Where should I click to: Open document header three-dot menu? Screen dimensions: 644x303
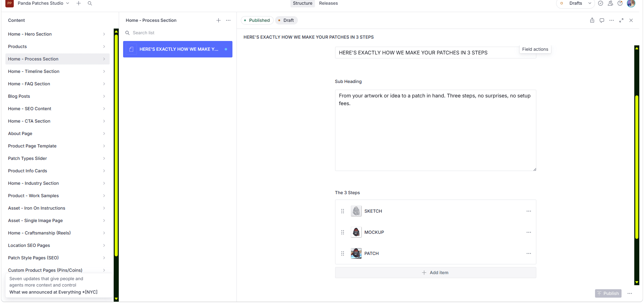(612, 20)
